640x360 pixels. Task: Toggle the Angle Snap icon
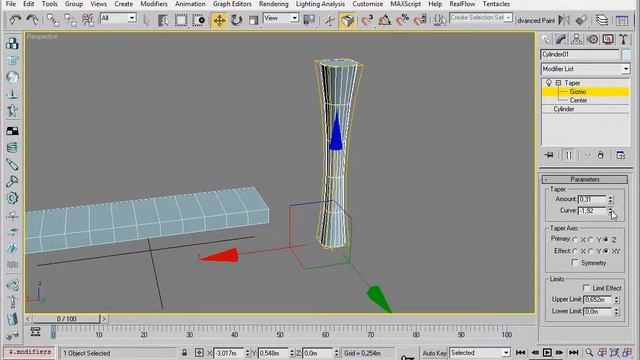coord(384,20)
